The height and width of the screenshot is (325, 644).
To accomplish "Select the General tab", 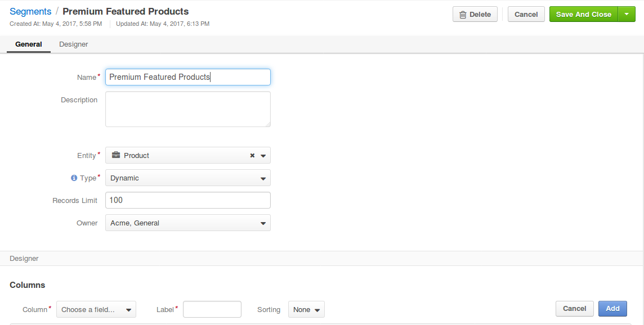I will pos(29,44).
